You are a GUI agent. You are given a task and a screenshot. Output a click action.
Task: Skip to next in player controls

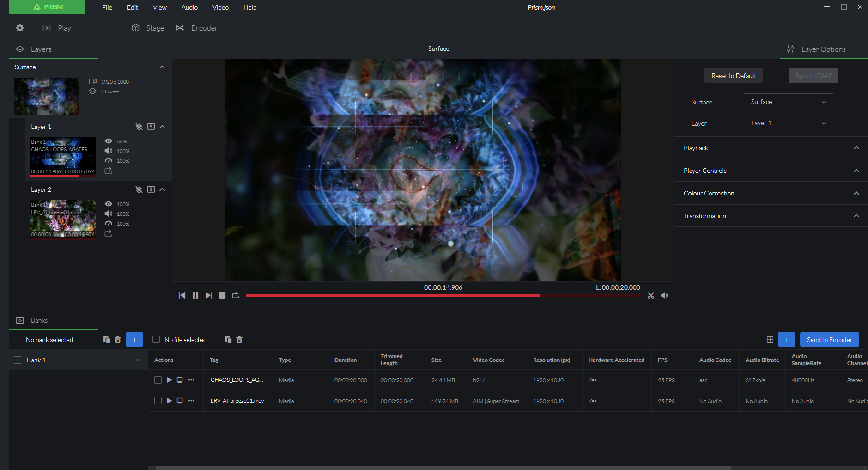point(209,295)
